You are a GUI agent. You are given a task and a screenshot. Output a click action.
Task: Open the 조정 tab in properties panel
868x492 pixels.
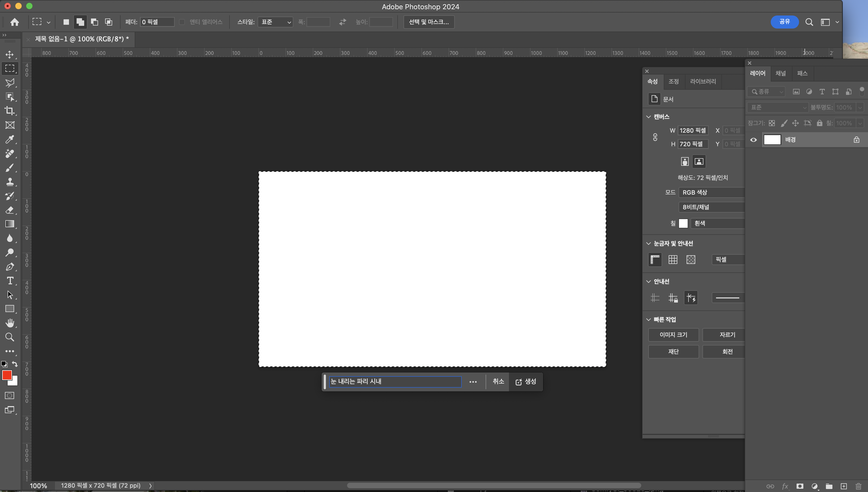(x=673, y=82)
